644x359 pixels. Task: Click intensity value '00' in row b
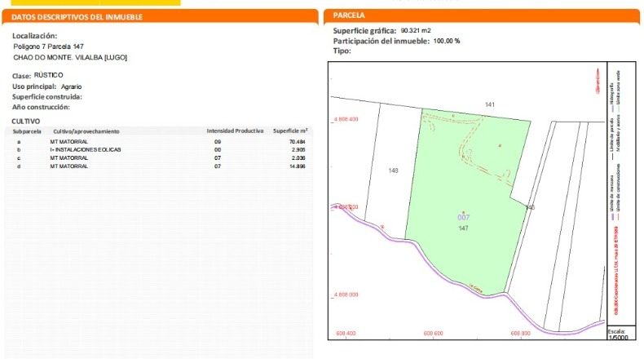[218, 149]
